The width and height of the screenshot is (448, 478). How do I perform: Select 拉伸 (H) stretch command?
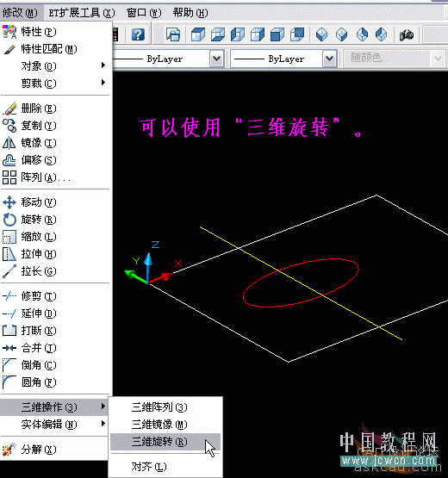[56, 254]
